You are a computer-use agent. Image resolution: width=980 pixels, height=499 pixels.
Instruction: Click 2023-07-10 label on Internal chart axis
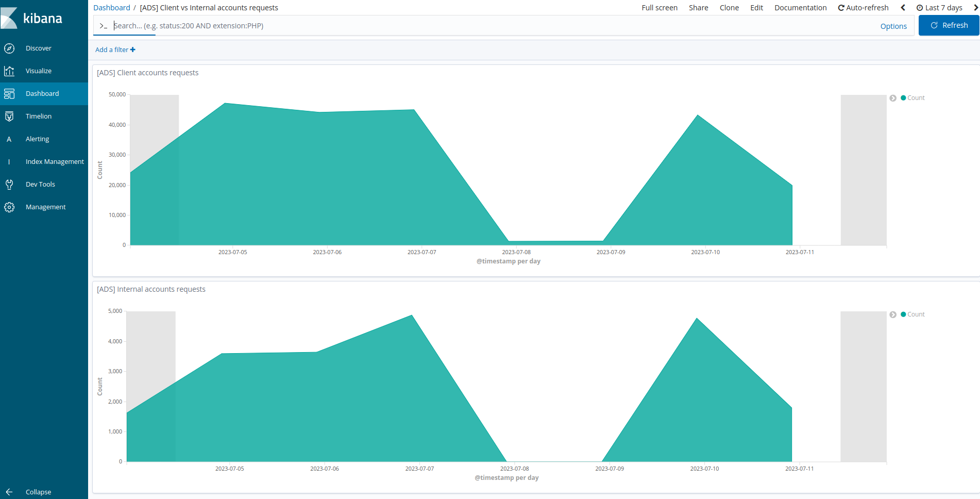[x=704, y=469]
